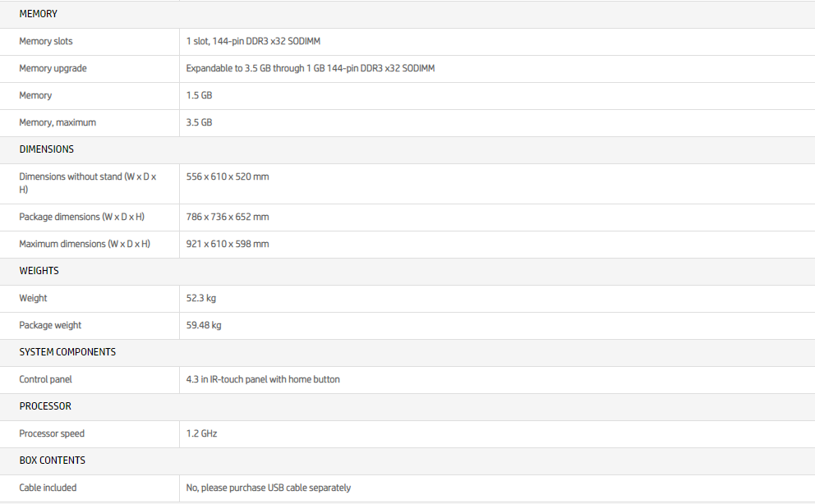Click the WEIGHTS section header

tap(39, 271)
